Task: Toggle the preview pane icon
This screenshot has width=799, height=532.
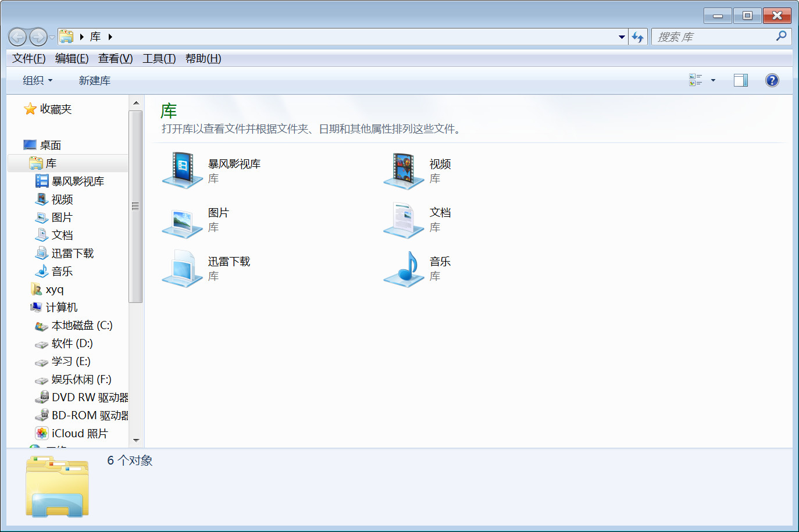Action: click(741, 80)
